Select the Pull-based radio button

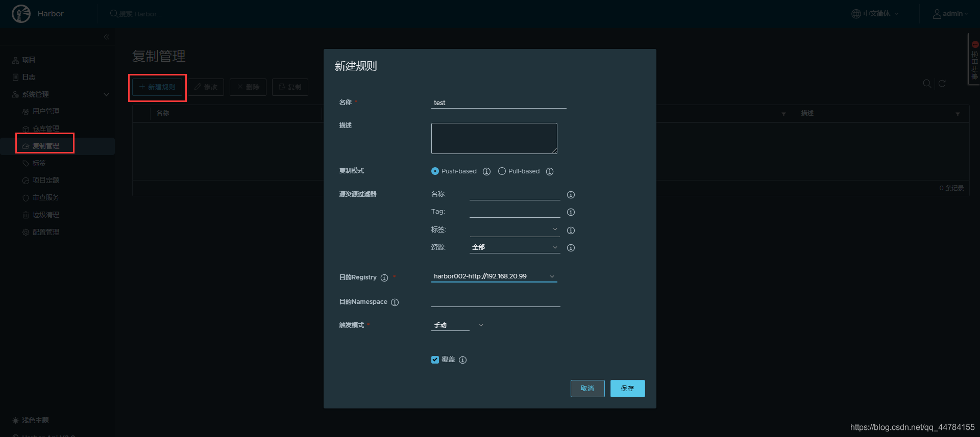click(x=502, y=171)
